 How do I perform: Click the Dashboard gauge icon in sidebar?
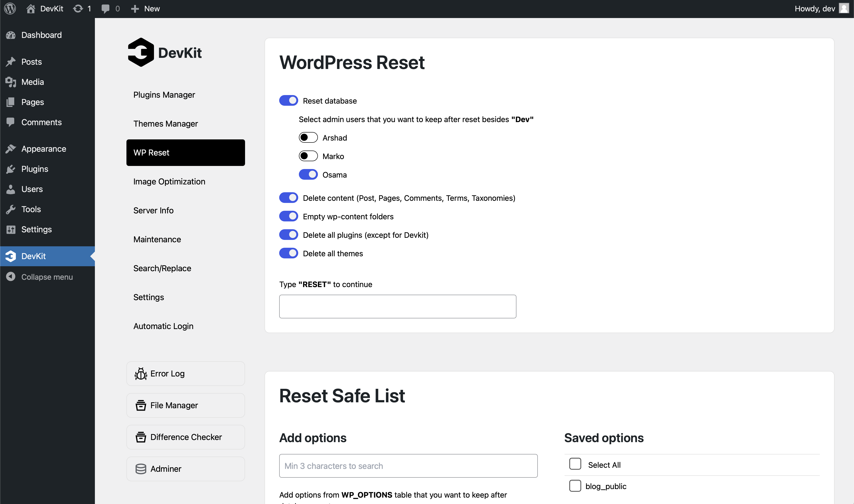point(11,35)
